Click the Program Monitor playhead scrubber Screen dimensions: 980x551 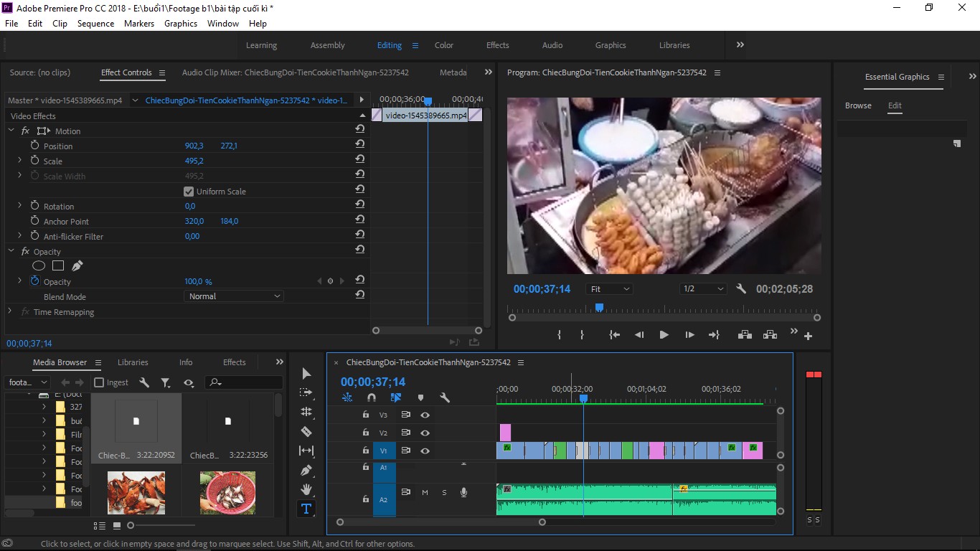pos(599,308)
